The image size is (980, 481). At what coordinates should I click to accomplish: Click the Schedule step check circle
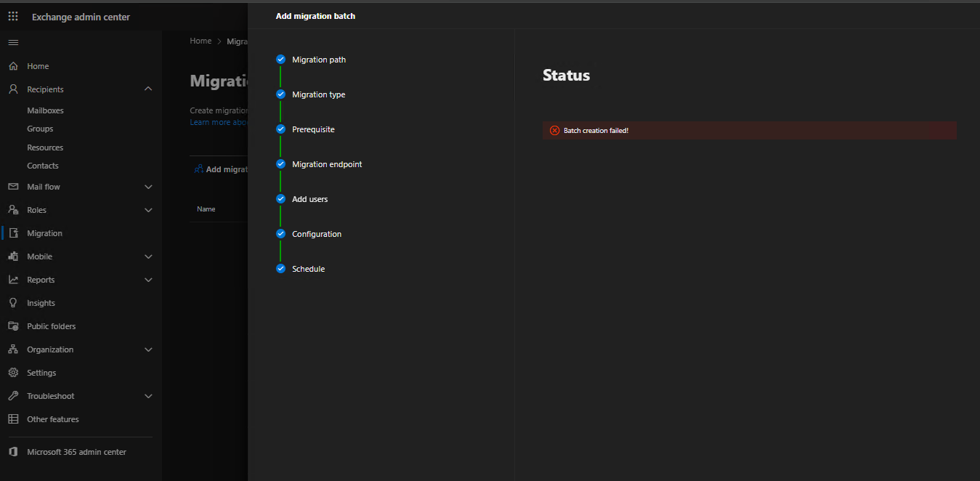click(280, 268)
